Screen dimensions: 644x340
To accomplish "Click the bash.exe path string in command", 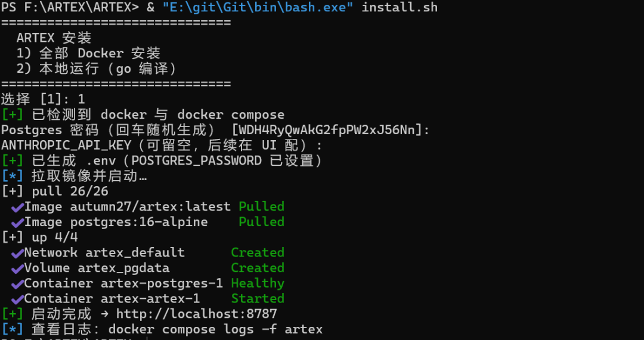I will [x=258, y=7].
